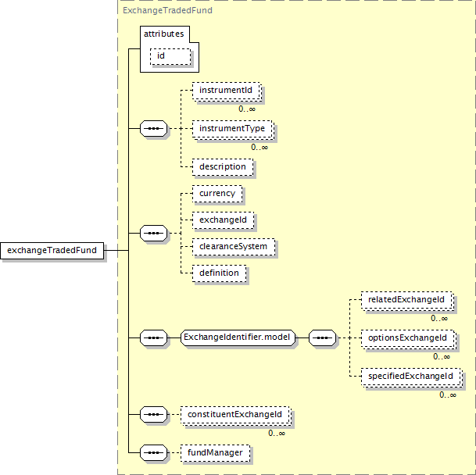Select the instrumentId element
Viewport: 476px width, 475px height.
click(x=227, y=91)
